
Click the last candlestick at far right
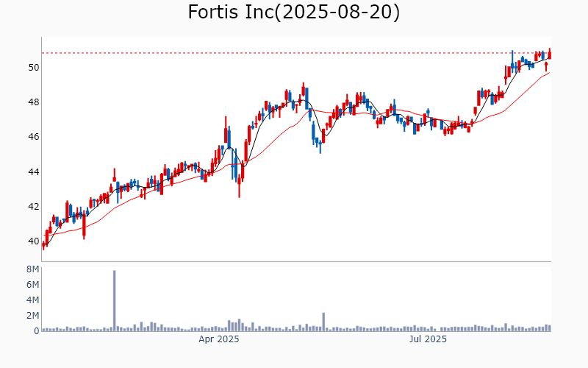point(549,54)
